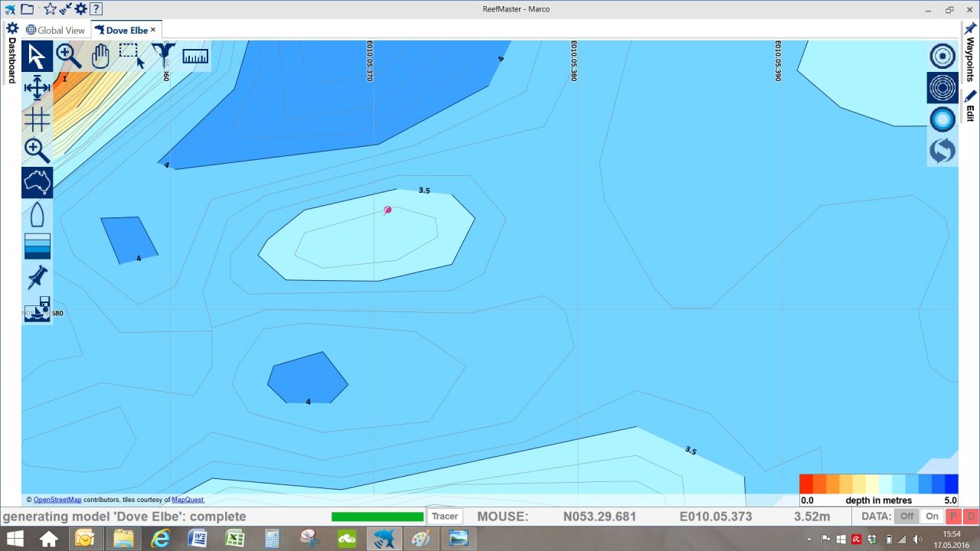Open the OpenStreetMap link
The image size is (980, 551).
pyautogui.click(x=57, y=500)
